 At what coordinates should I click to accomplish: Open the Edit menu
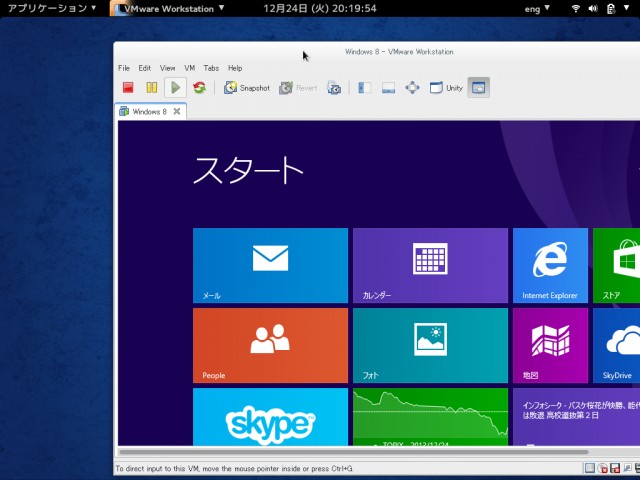(x=144, y=68)
